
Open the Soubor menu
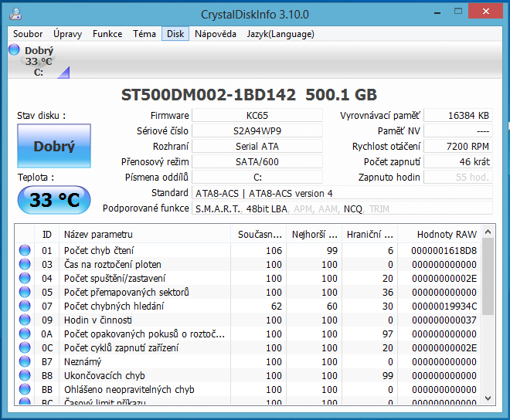28,34
